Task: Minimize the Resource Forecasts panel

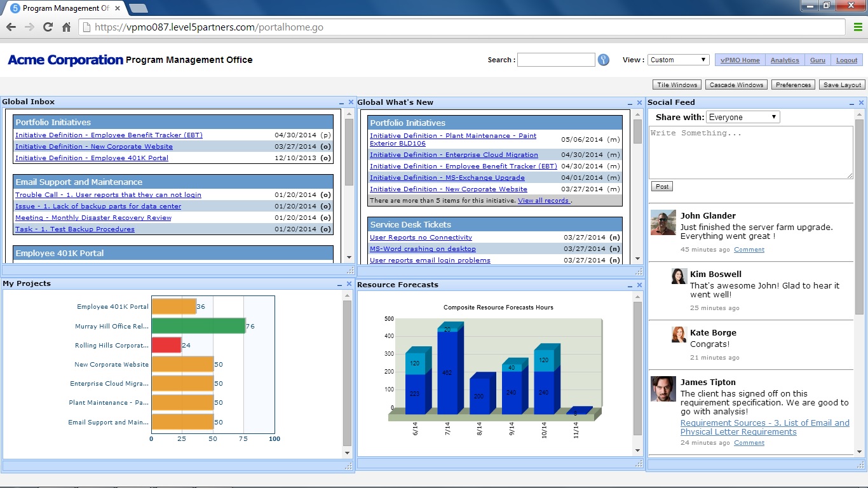Action: (630, 285)
